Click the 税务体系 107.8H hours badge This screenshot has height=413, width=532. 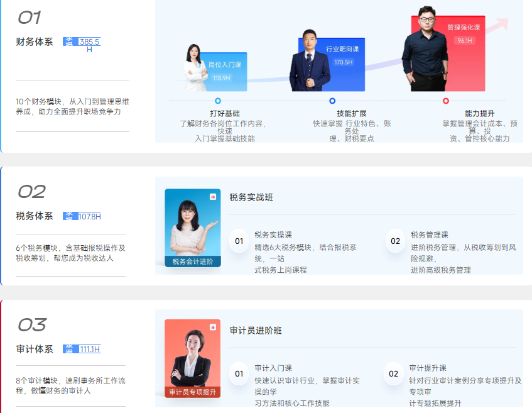coord(82,216)
